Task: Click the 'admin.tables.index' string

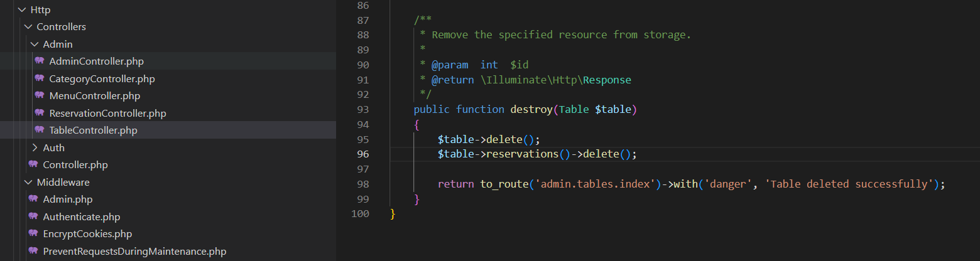Action: tap(595, 184)
